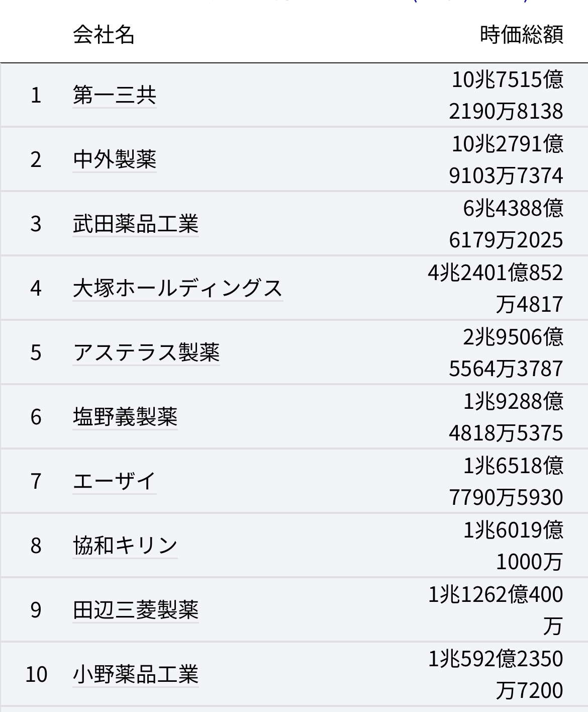Select the 4兆2401億852万4817 market cap cell
This screenshot has height=712, width=588.
(496, 288)
